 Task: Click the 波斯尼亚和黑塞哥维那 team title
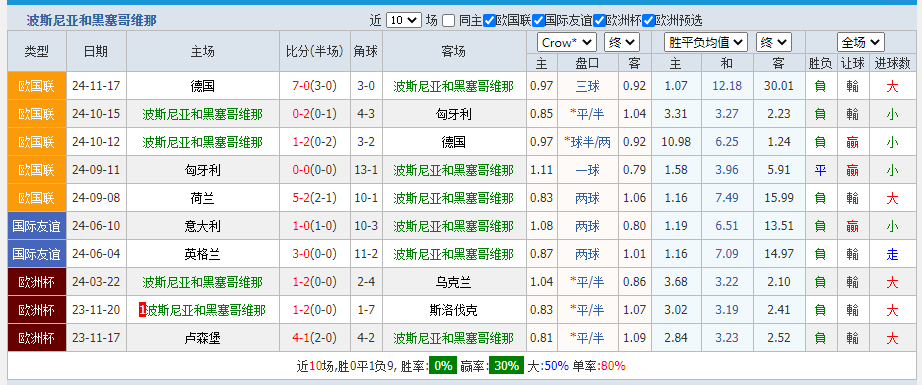[92, 21]
